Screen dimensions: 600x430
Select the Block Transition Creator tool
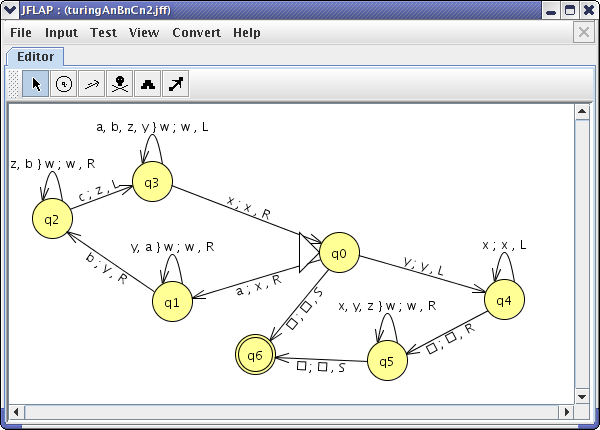click(x=176, y=84)
